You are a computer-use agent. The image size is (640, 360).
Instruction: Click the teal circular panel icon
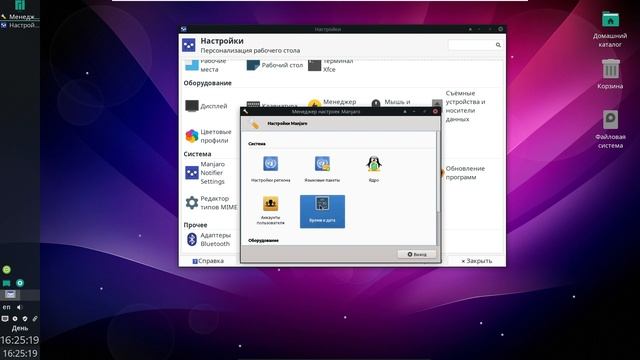(x=20, y=283)
